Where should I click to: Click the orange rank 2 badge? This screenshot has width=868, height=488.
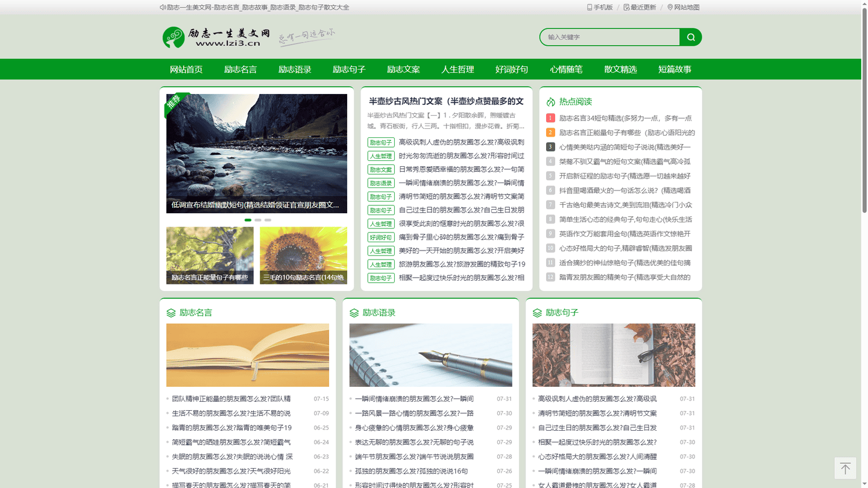point(550,133)
